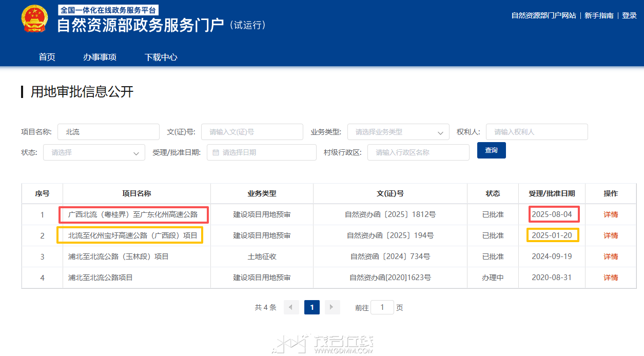The width and height of the screenshot is (644, 356).
Task: Click document number 自然资办函〔2025〕1812号
Action: pos(390,214)
